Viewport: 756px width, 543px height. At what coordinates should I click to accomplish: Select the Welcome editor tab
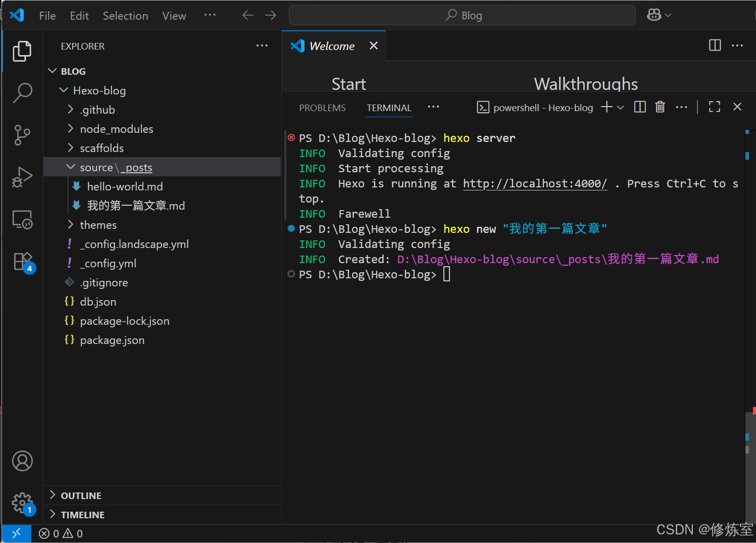click(334, 46)
